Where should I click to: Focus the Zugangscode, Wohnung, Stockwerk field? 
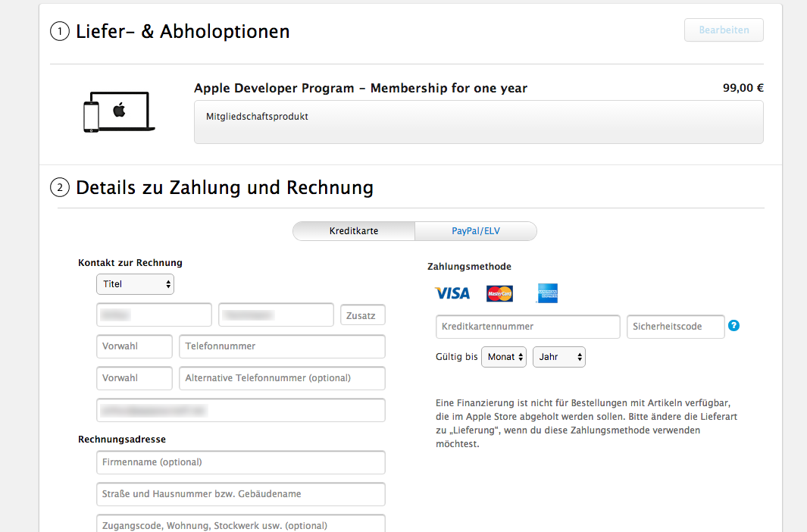[241, 524]
